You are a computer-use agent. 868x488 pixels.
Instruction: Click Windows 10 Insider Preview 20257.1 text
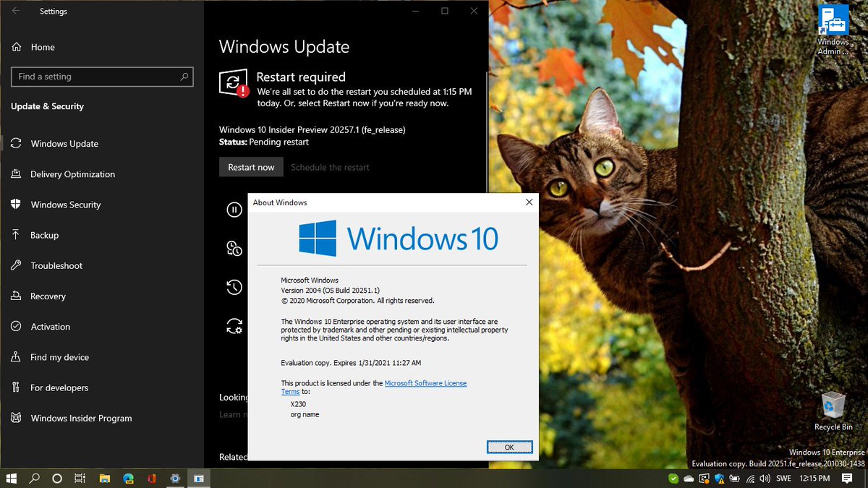point(312,130)
